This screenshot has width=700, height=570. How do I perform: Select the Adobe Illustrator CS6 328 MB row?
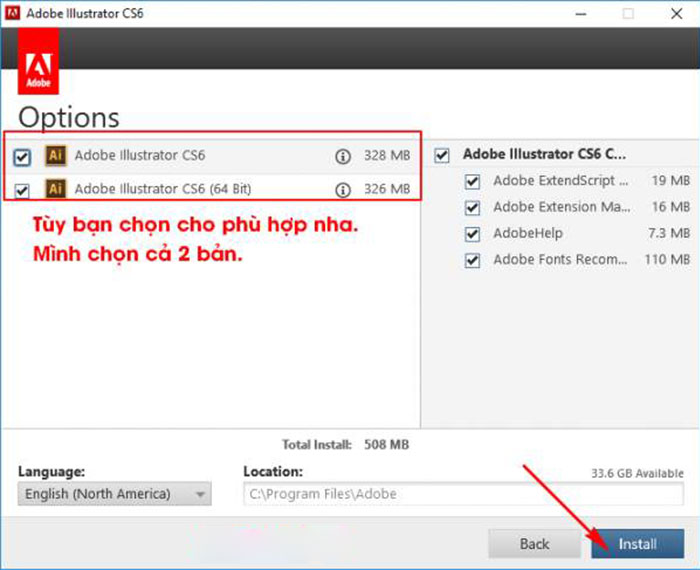pyautogui.click(x=212, y=156)
